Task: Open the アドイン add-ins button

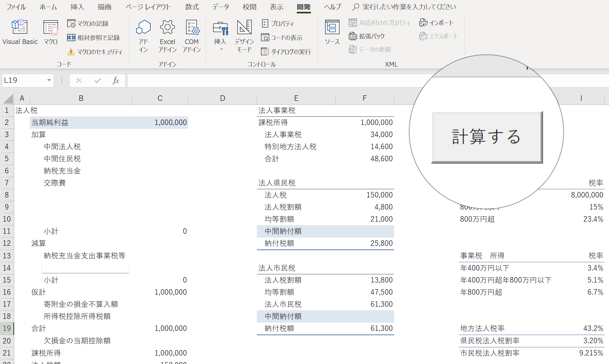Action: click(x=143, y=36)
